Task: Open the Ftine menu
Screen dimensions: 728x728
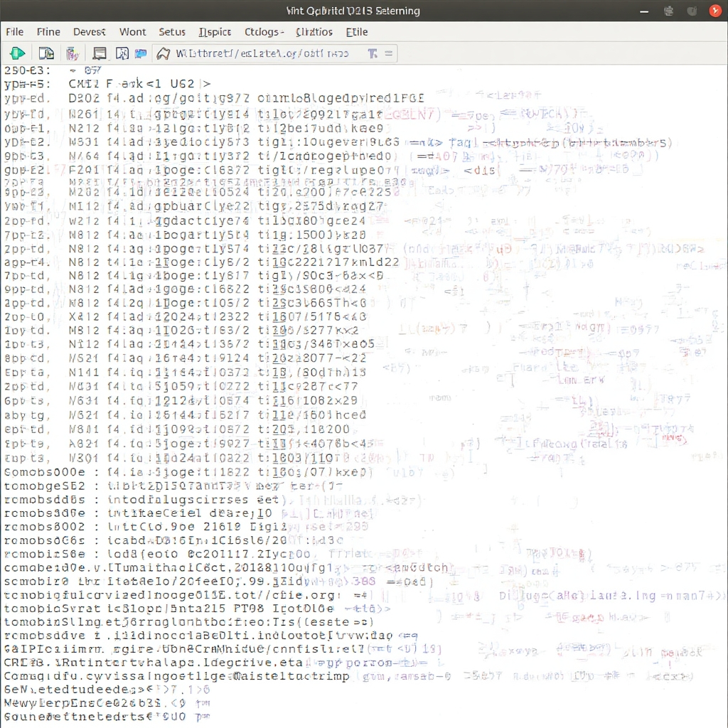Action: [x=48, y=31]
